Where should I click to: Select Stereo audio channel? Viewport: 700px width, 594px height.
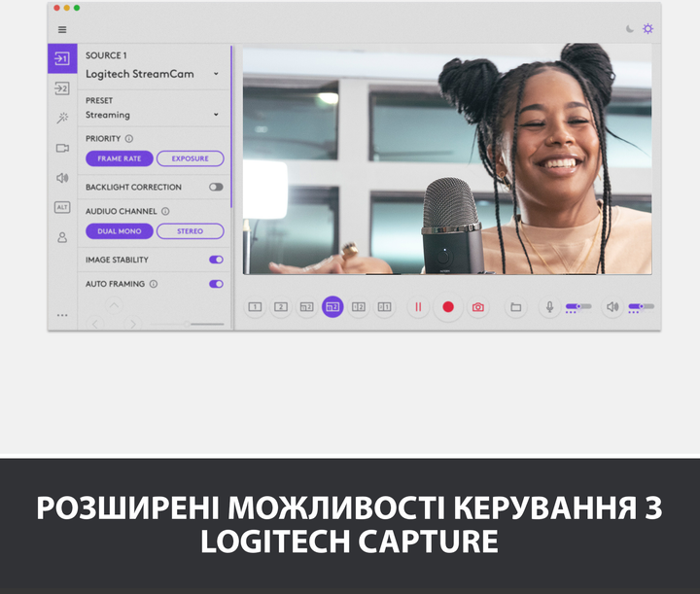point(191,231)
